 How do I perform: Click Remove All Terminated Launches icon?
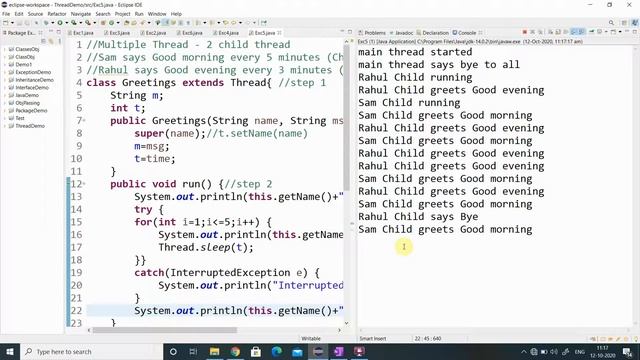(540, 32)
